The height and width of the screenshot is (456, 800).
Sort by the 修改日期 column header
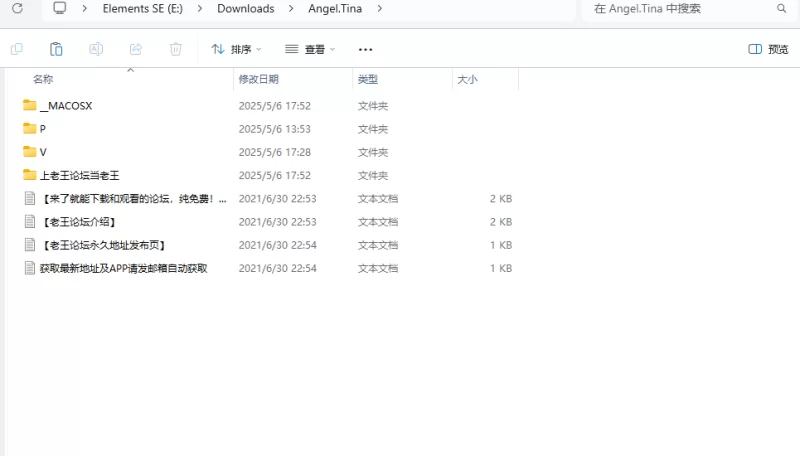(x=259, y=79)
